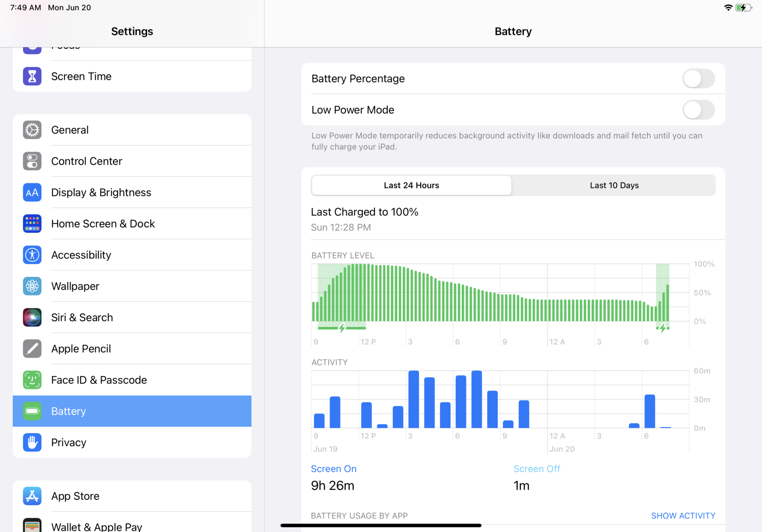This screenshot has width=762, height=532.
Task: Tap the peak battery level bar at 12 P
Action: [x=360, y=292]
